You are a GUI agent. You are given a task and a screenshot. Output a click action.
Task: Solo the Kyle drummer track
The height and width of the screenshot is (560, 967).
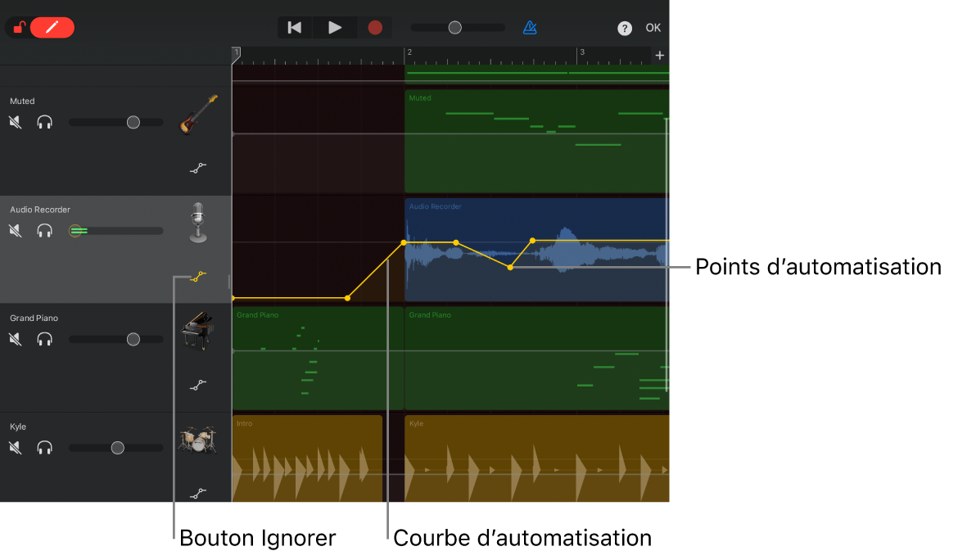click(x=44, y=448)
